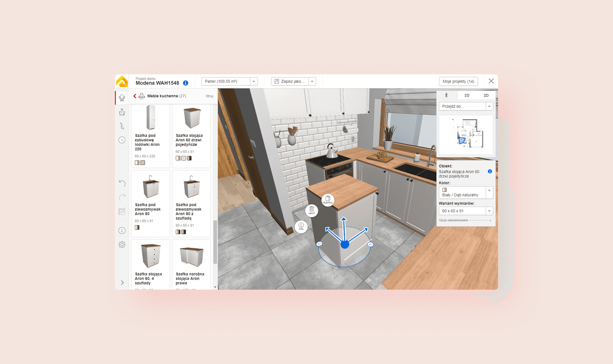Switch to walk mode view

coord(446,95)
